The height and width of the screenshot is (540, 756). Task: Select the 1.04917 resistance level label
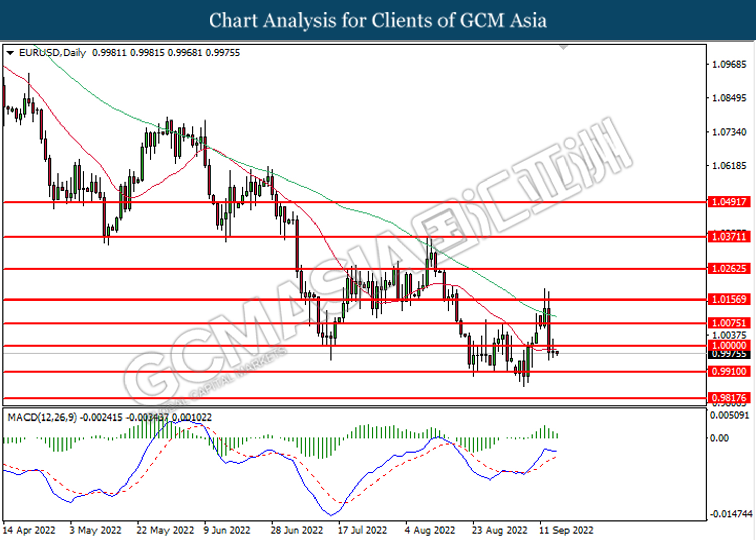tap(729, 202)
